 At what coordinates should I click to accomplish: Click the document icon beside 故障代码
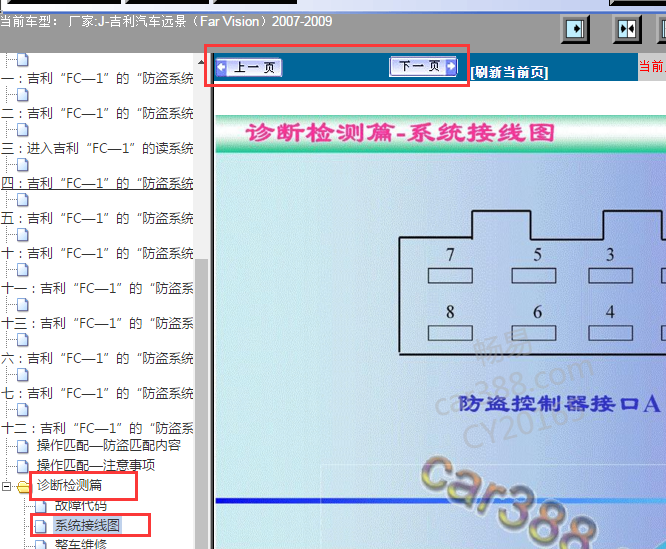[x=41, y=506]
